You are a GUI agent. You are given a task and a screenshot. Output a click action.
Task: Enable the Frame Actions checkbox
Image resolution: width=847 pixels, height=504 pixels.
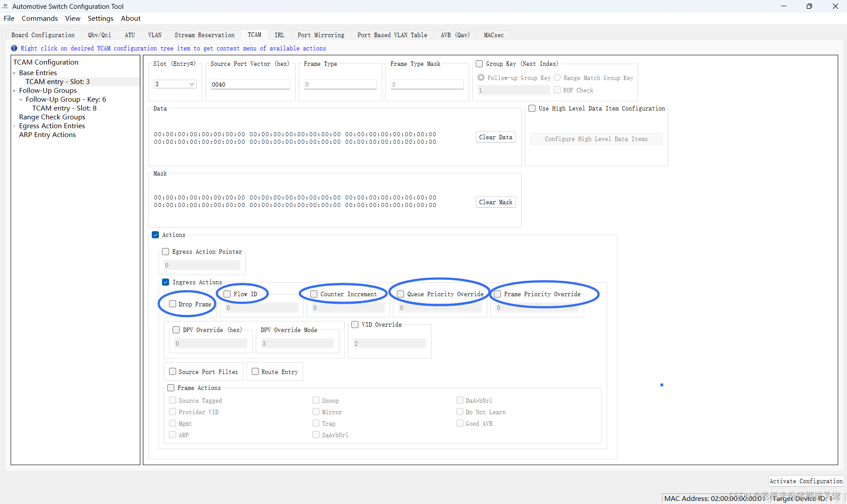pos(171,388)
